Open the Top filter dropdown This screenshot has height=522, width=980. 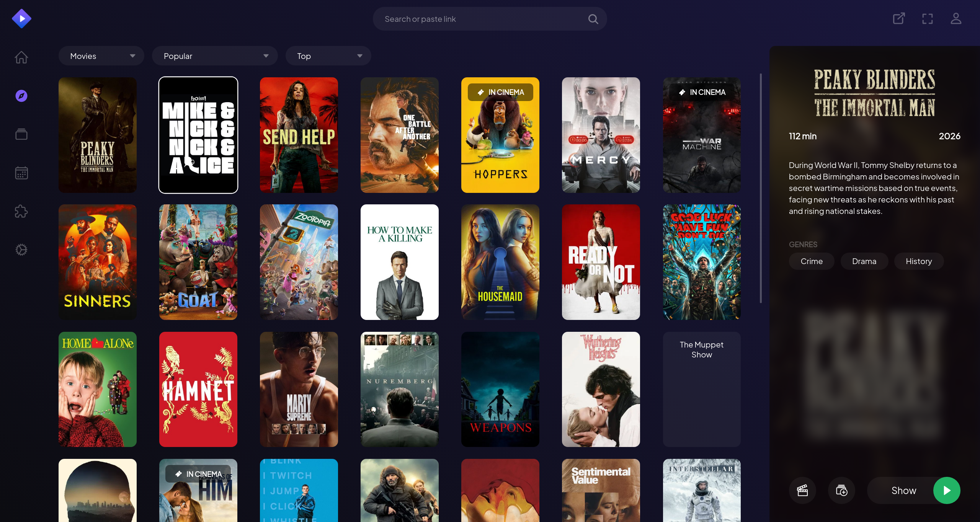tap(328, 55)
